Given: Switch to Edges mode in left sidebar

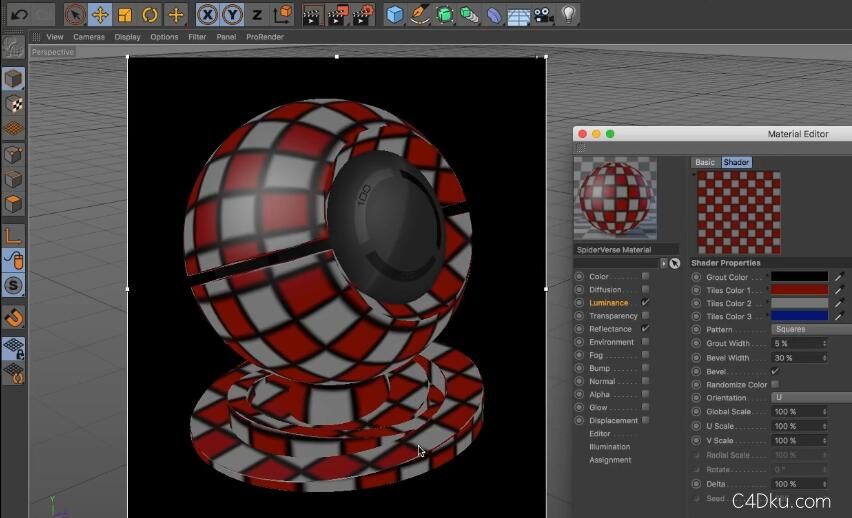Looking at the screenshot, I should coord(13,179).
